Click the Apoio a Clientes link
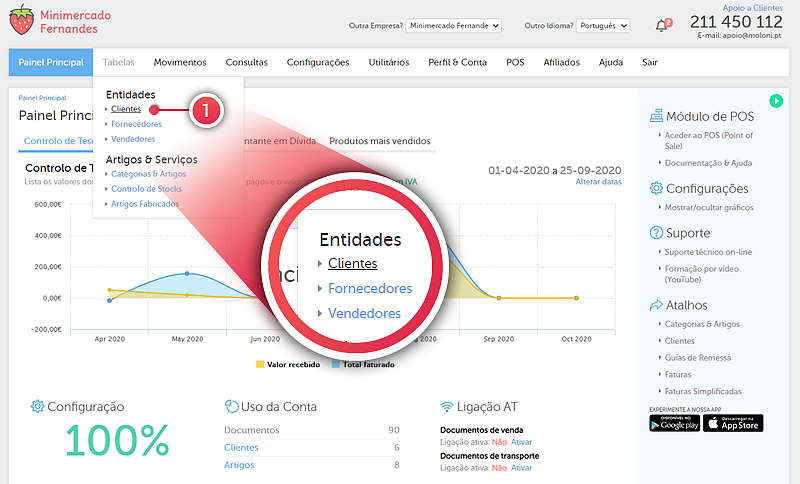 pyautogui.click(x=753, y=8)
